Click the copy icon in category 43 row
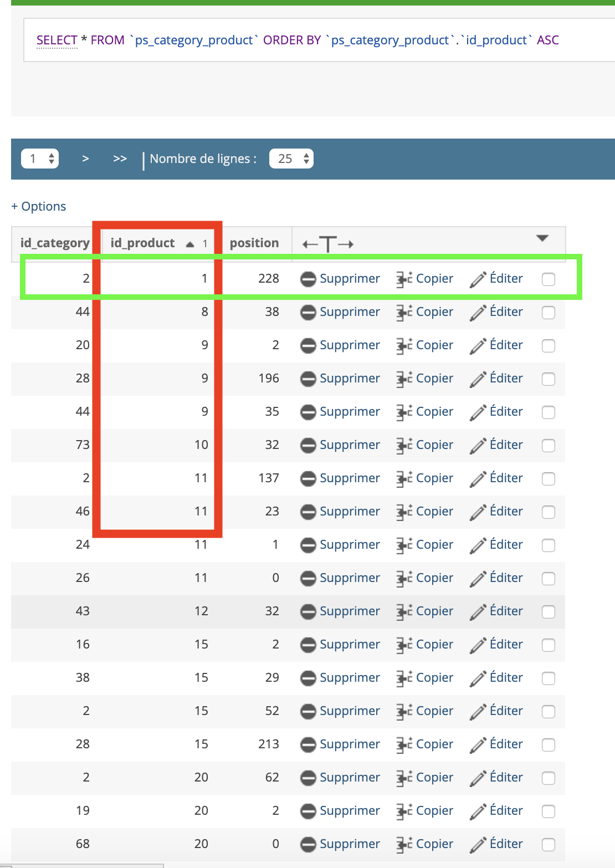 coord(404,612)
